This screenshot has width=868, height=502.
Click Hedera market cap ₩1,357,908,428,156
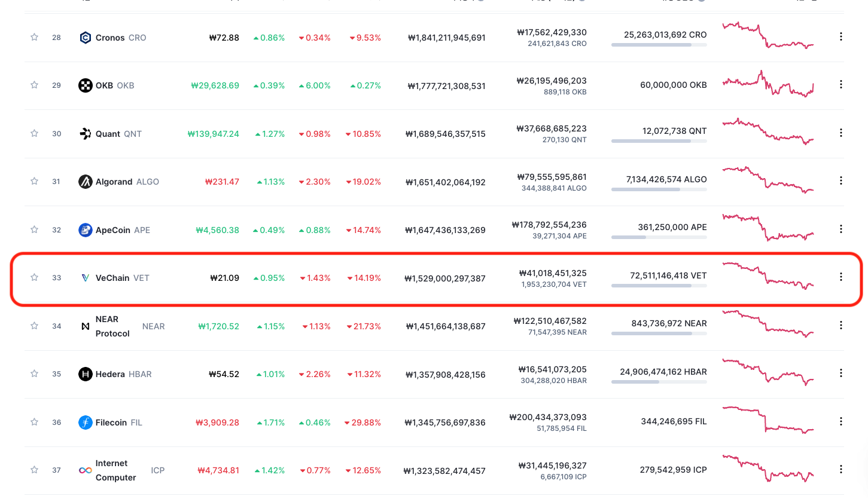tap(445, 375)
